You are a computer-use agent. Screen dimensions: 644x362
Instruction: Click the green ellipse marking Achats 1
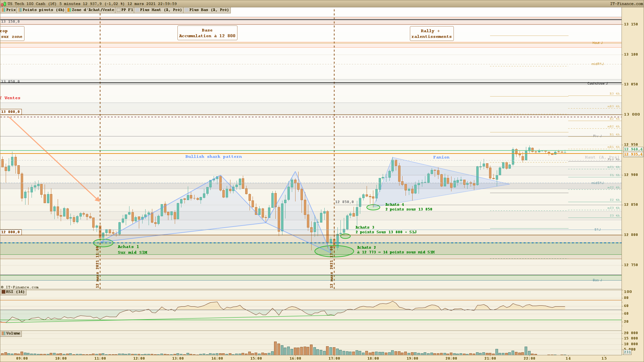(103, 243)
